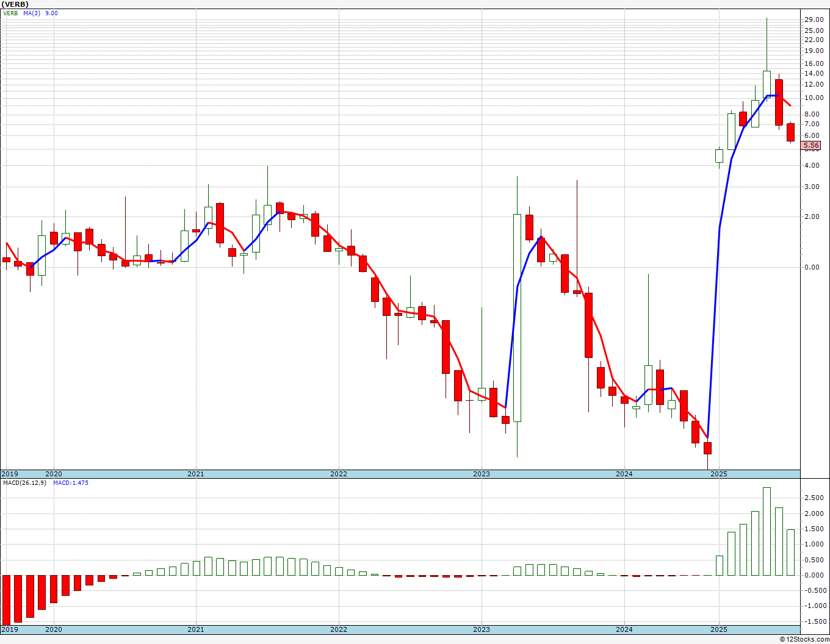Select 2023 on the price chart time axis
Viewport: 830px width, 644px height.
(x=482, y=474)
